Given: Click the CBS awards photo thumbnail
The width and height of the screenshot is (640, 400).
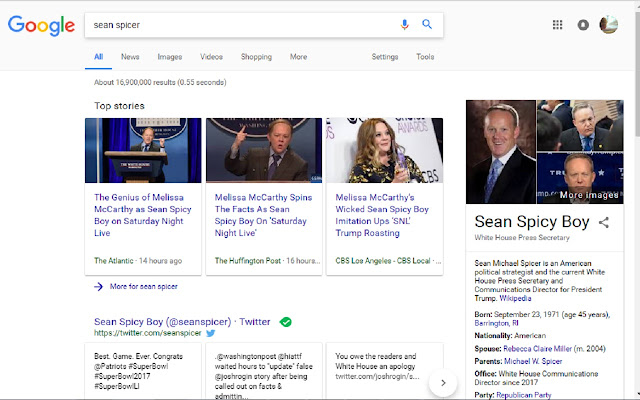Looking at the screenshot, I should point(384,150).
